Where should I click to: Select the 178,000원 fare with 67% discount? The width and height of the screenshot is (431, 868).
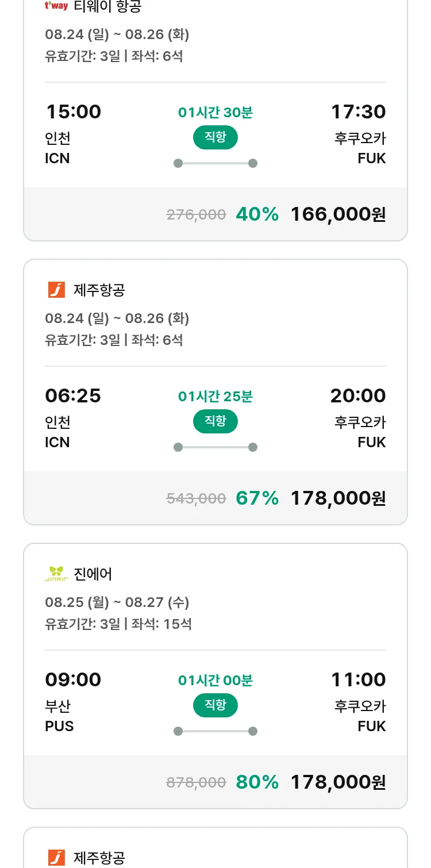338,498
